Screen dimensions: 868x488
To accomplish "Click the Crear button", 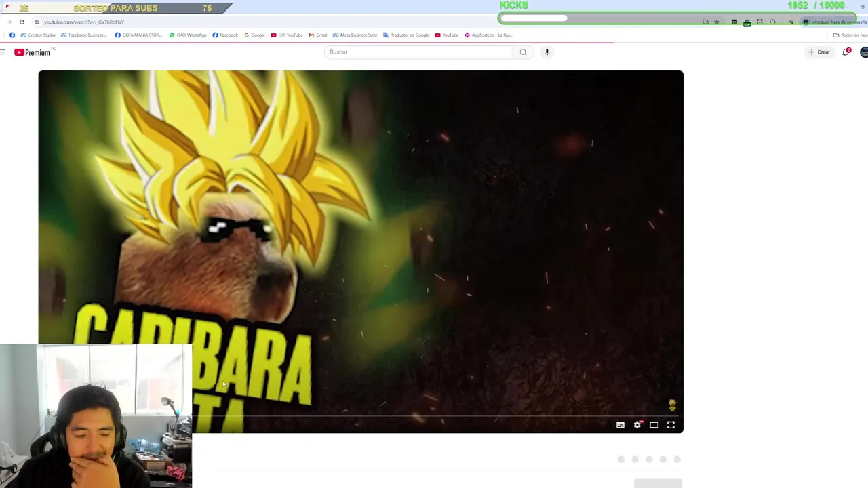I will click(819, 52).
